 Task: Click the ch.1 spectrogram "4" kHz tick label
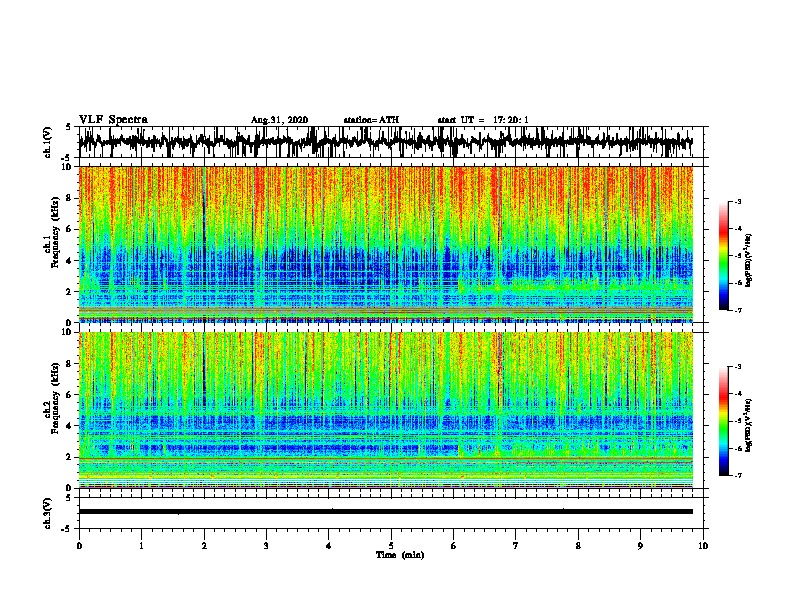[x=71, y=261]
